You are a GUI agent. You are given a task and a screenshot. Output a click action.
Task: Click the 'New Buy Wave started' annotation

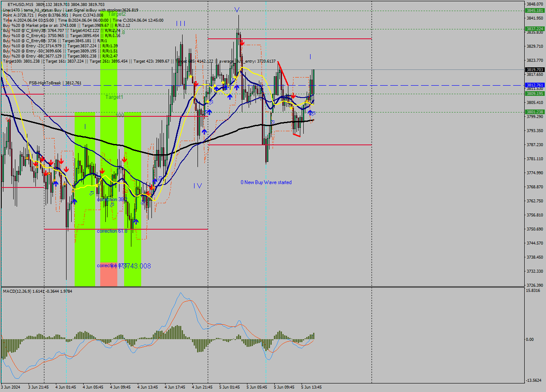(266, 182)
